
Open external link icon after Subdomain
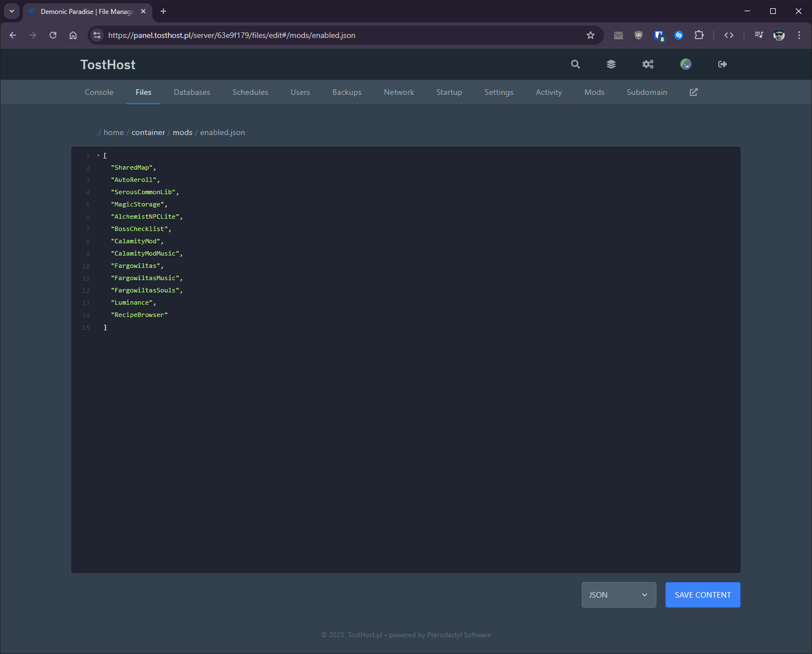pyautogui.click(x=694, y=92)
